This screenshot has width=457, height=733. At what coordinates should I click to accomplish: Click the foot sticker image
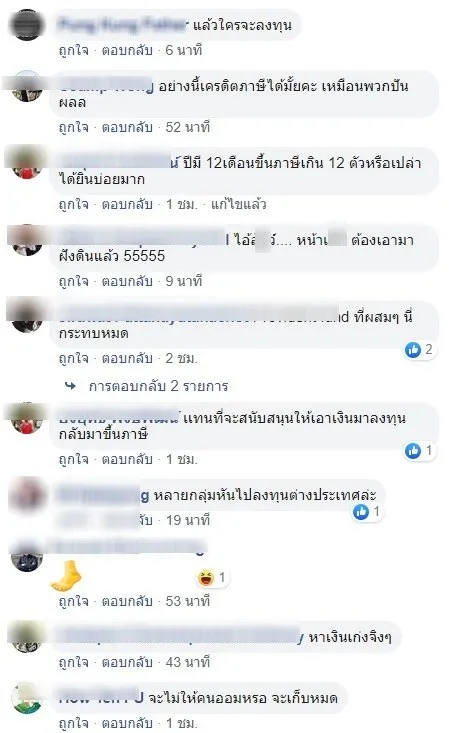pos(66,575)
